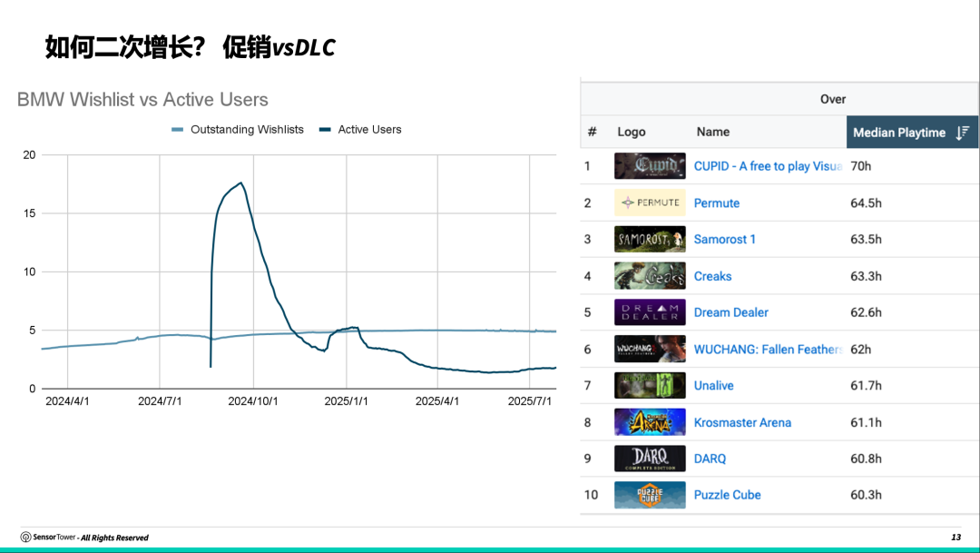Click the # rank column header

pyautogui.click(x=592, y=132)
